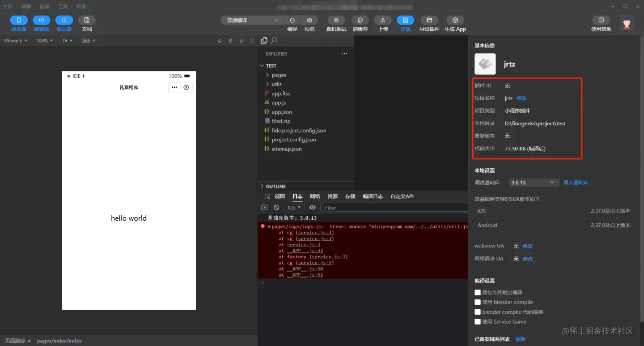Click the 上传 upload icon
The height and width of the screenshot is (346, 644).
tap(383, 20)
